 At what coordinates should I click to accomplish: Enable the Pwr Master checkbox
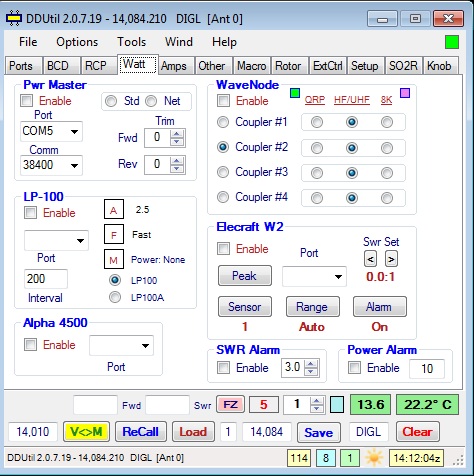(26, 101)
